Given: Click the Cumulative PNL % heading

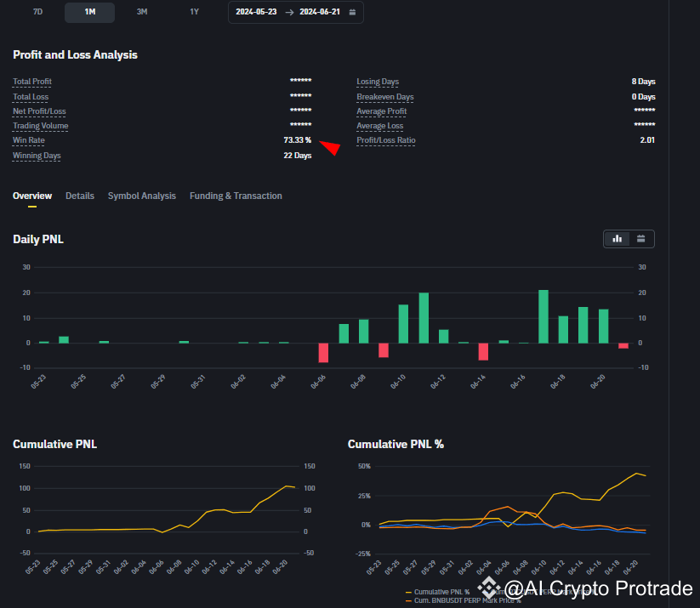Looking at the screenshot, I should [396, 444].
